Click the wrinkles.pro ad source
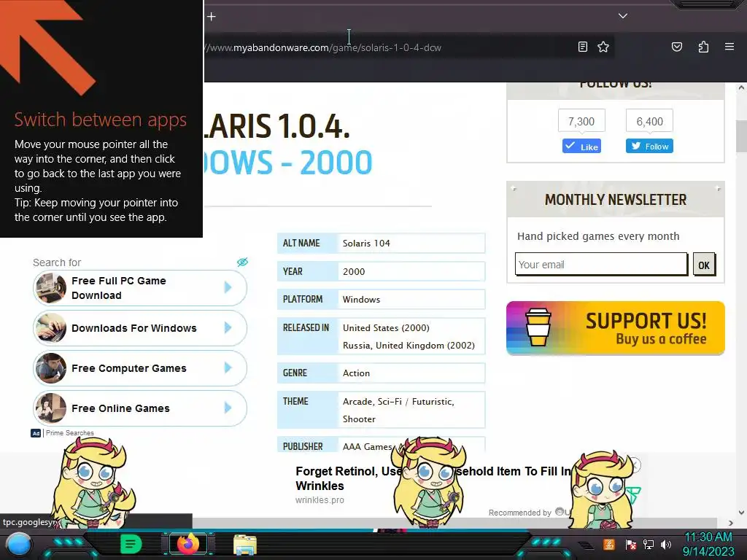Screen dimensions: 747x560 (320, 500)
